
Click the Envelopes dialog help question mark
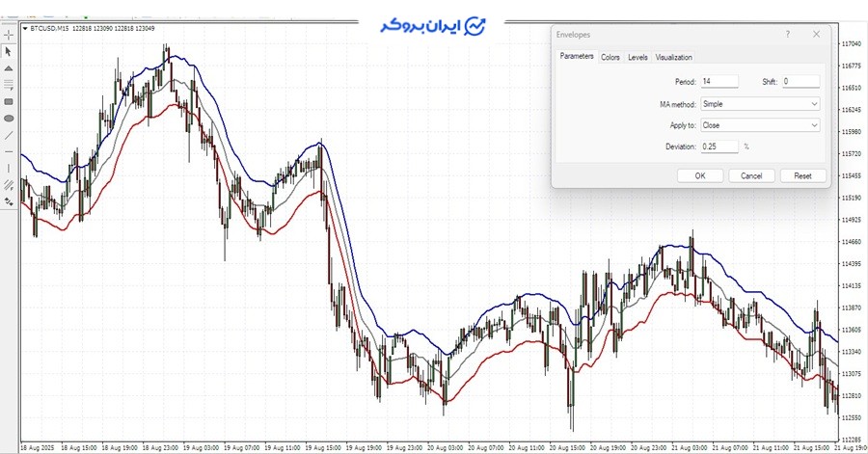click(x=788, y=34)
